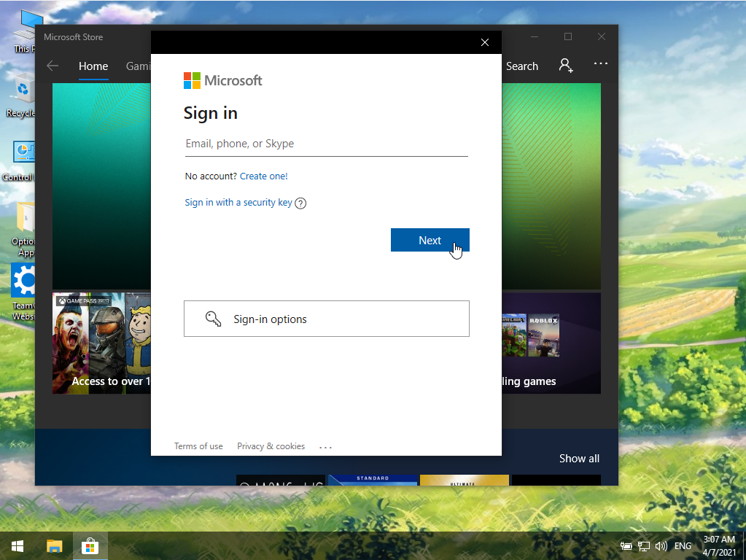Select the Control Panel desktop icon

tap(19, 161)
